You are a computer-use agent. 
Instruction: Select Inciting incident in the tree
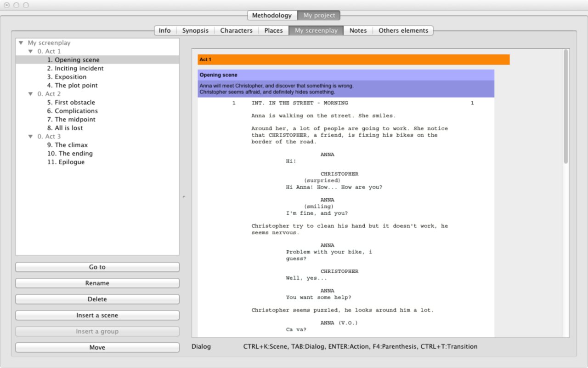point(75,68)
